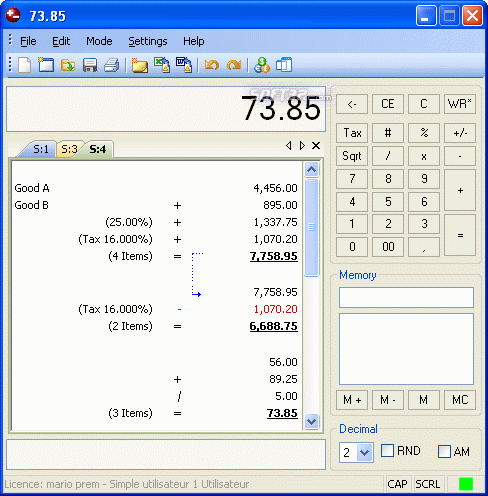Click the +/- sign change button
Screen dimensions: 488x496
[460, 133]
